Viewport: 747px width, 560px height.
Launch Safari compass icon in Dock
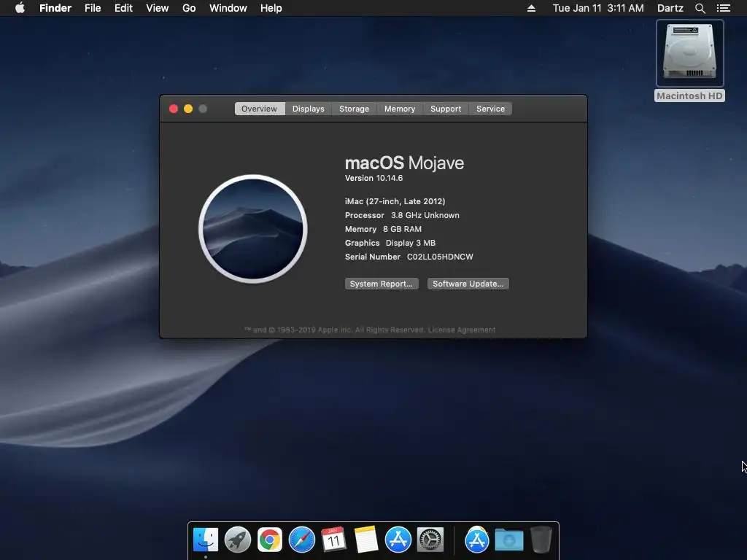pos(302,540)
